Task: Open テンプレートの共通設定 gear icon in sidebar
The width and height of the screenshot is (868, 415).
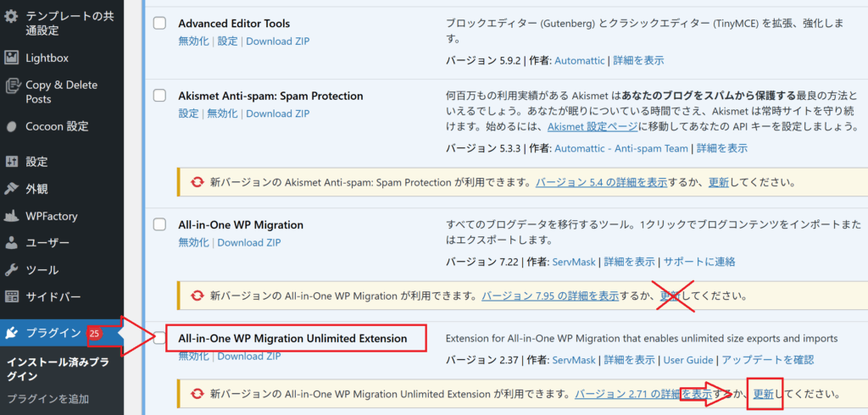Action: [x=11, y=17]
